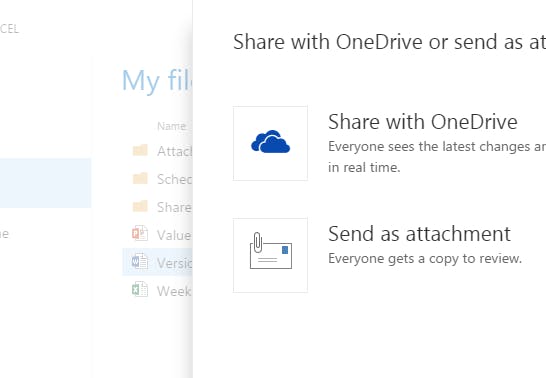Click the 'Everyone gets a copy to review' text
The width and height of the screenshot is (546, 378).
tap(425, 259)
